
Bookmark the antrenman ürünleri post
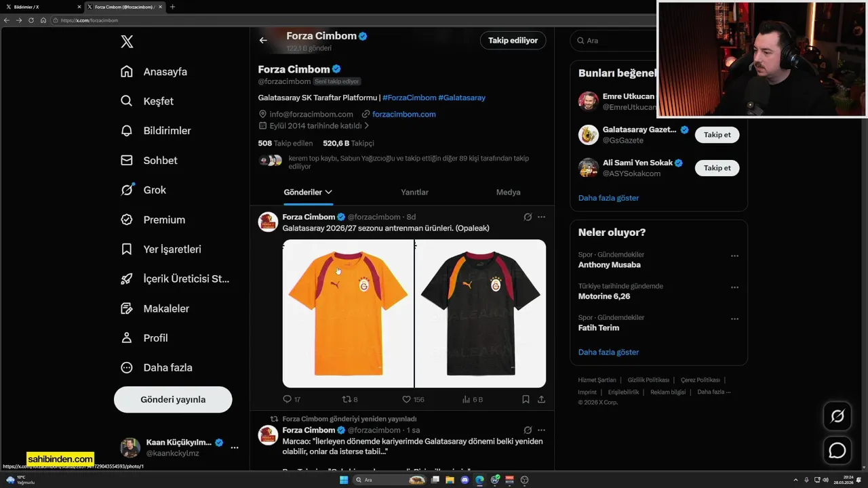tap(526, 399)
